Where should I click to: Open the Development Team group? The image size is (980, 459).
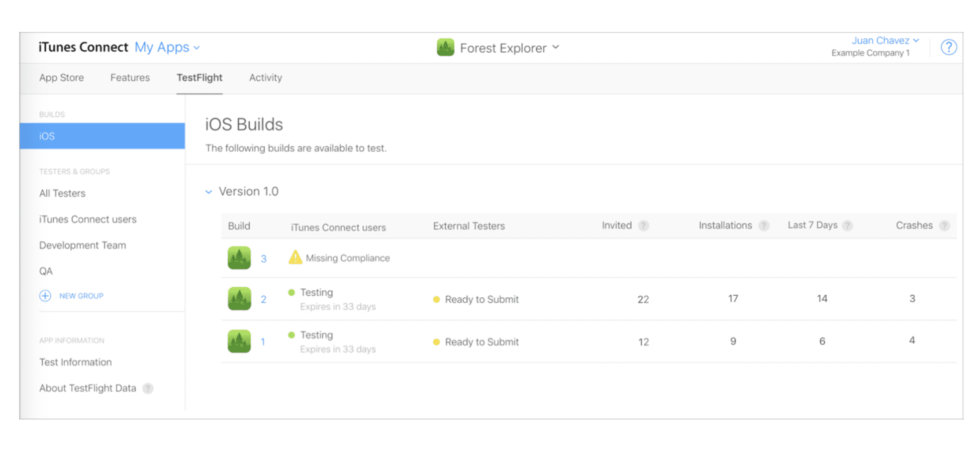(x=83, y=245)
